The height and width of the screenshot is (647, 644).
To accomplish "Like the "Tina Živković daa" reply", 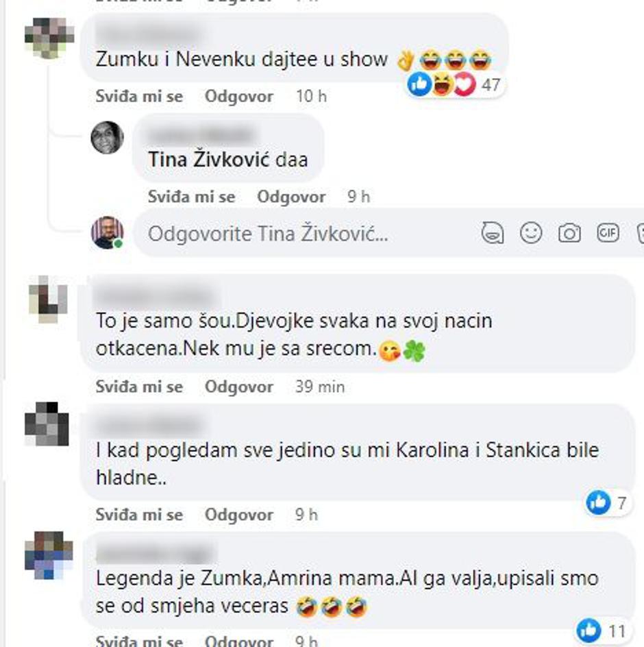I will click(x=191, y=197).
